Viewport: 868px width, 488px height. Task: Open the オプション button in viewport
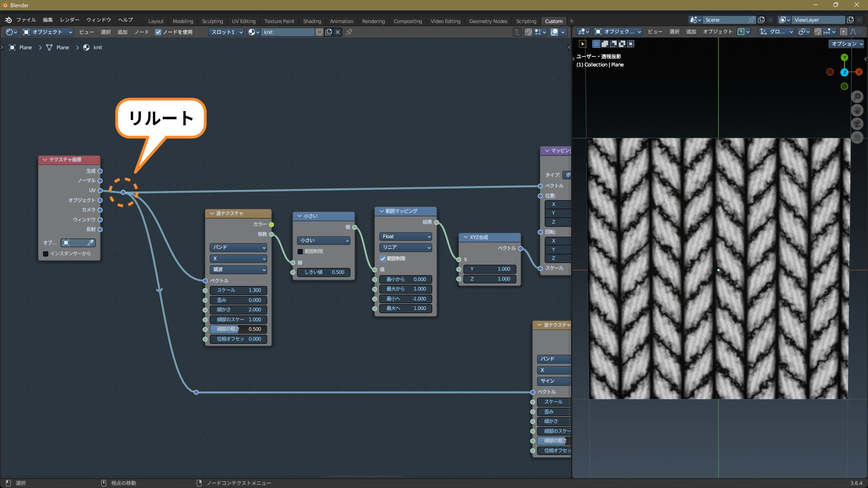click(846, 44)
